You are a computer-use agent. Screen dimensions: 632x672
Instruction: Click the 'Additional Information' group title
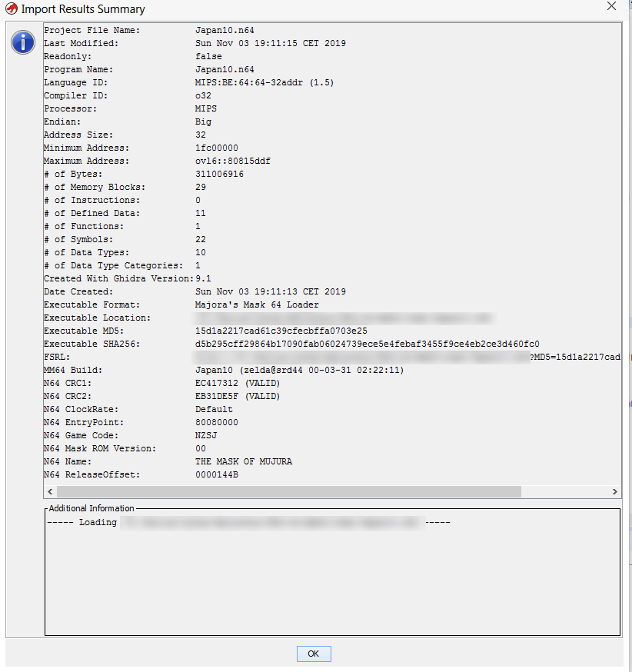point(91,508)
